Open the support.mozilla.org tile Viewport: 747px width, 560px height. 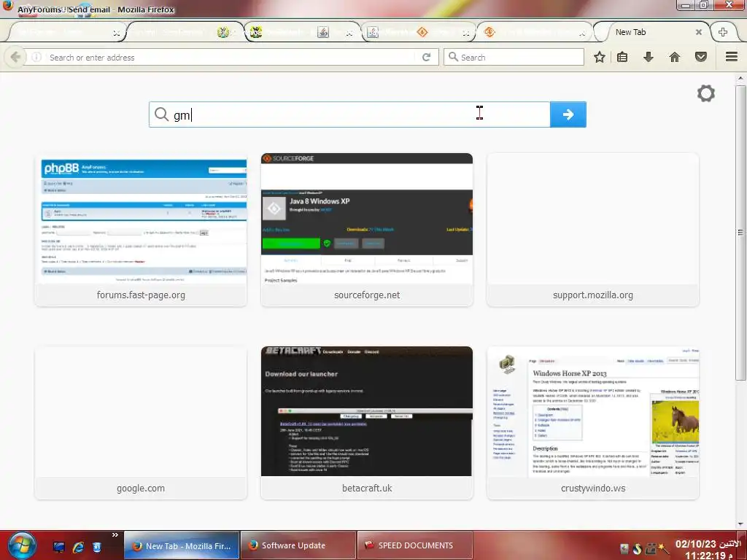point(593,230)
